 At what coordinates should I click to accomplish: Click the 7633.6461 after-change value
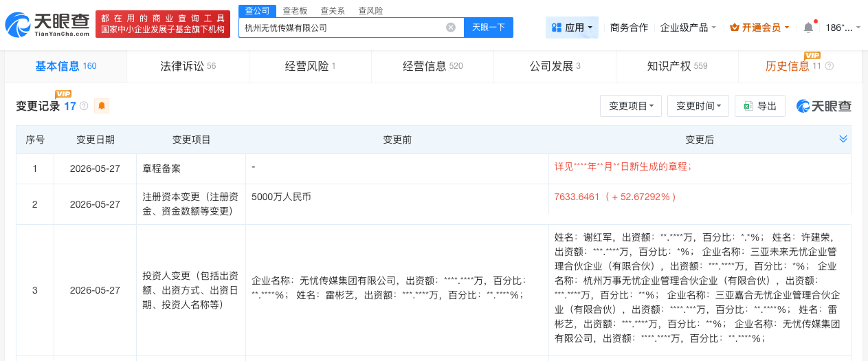click(x=616, y=197)
